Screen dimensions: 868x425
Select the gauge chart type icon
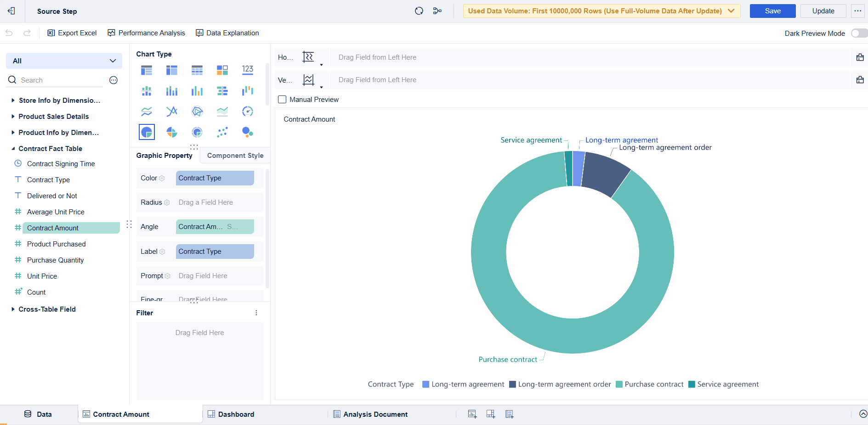coord(248,112)
